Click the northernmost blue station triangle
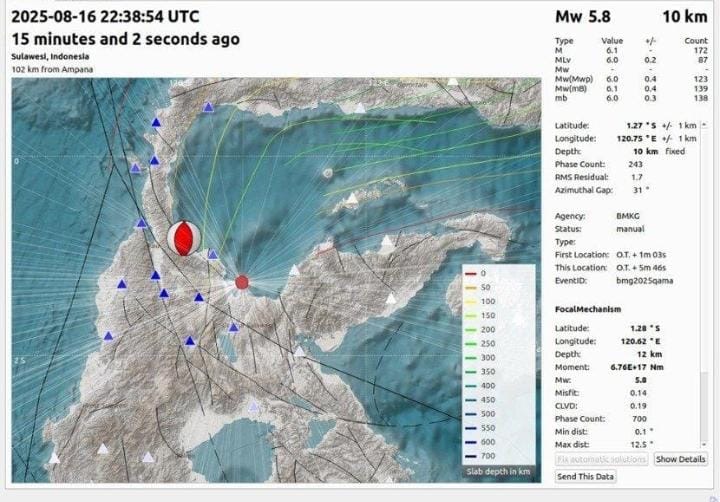This screenshot has width=720, height=502. click(x=208, y=107)
